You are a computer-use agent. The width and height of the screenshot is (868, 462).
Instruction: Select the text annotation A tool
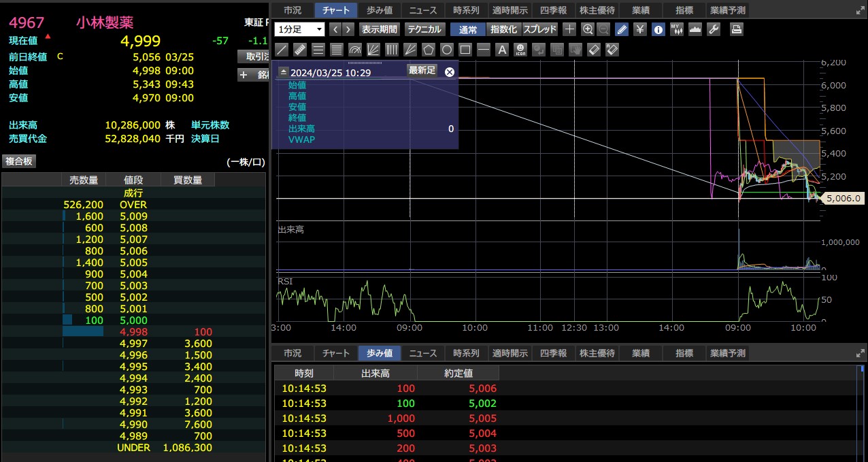pos(502,50)
